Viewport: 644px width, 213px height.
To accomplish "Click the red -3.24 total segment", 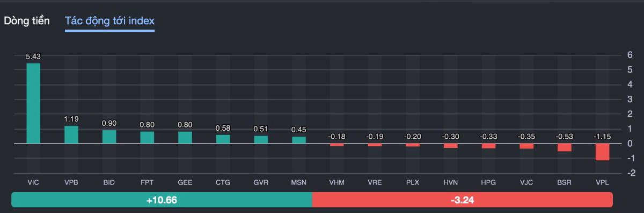I will [462, 200].
